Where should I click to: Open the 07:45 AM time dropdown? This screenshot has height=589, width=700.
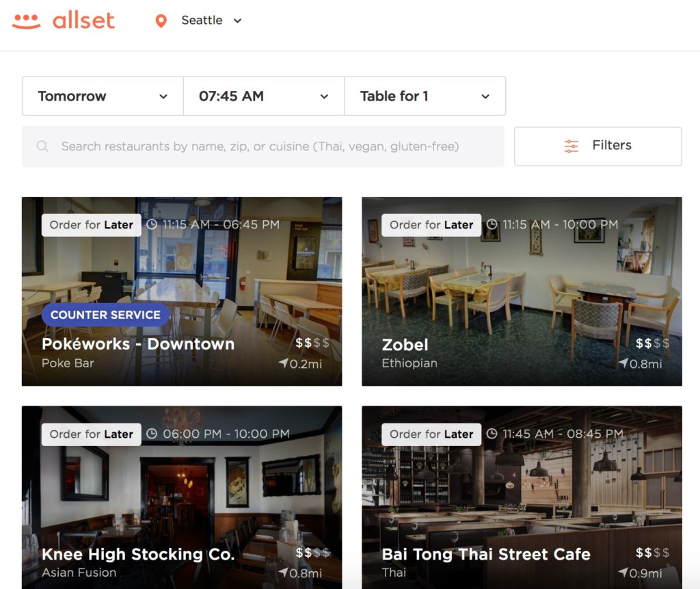264,96
